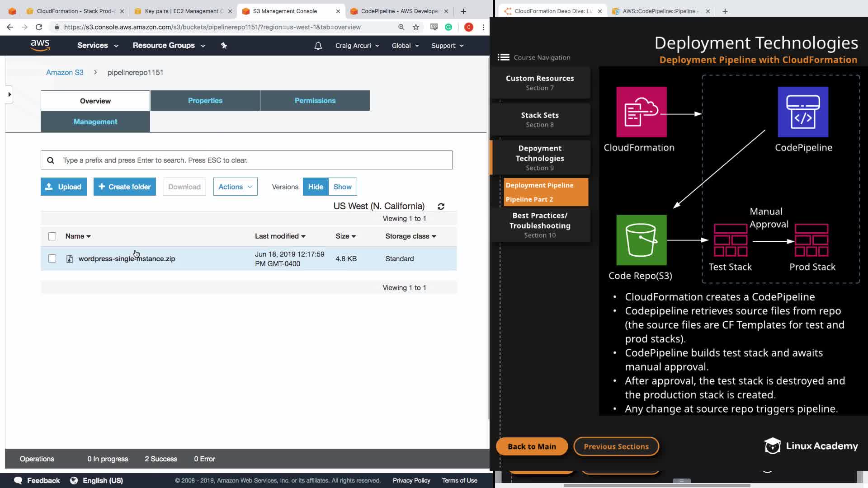Screen dimensions: 868x488
Task: Click the prefix search input field
Action: click(253, 160)
